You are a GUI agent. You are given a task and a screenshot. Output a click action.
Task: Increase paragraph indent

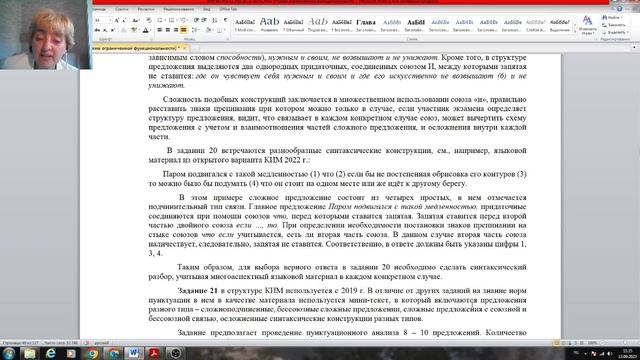pyautogui.click(x=204, y=20)
